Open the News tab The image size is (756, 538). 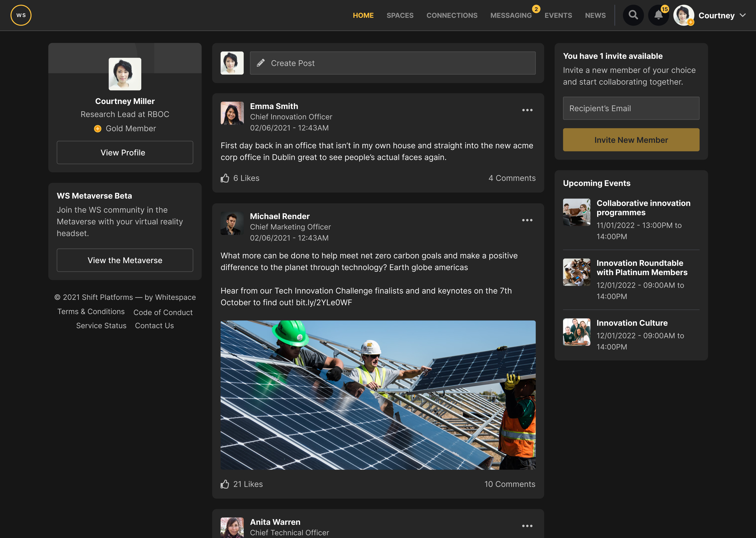click(595, 15)
